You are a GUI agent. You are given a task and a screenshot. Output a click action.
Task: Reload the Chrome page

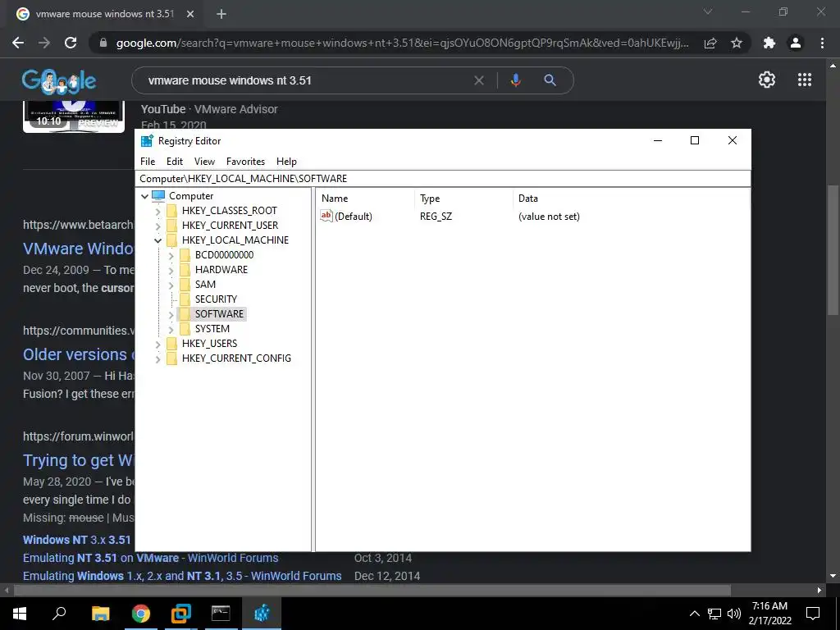tap(71, 43)
